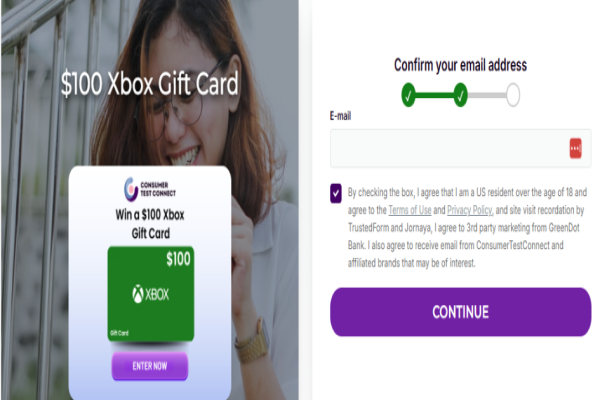The width and height of the screenshot is (600, 400).
Task: Click the ENTER NOW button
Action: click(x=150, y=366)
